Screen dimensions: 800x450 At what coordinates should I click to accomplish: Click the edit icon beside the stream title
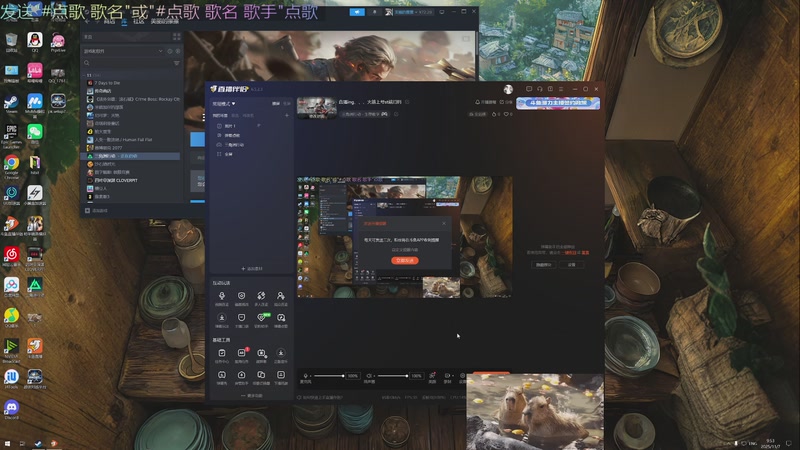[407, 102]
